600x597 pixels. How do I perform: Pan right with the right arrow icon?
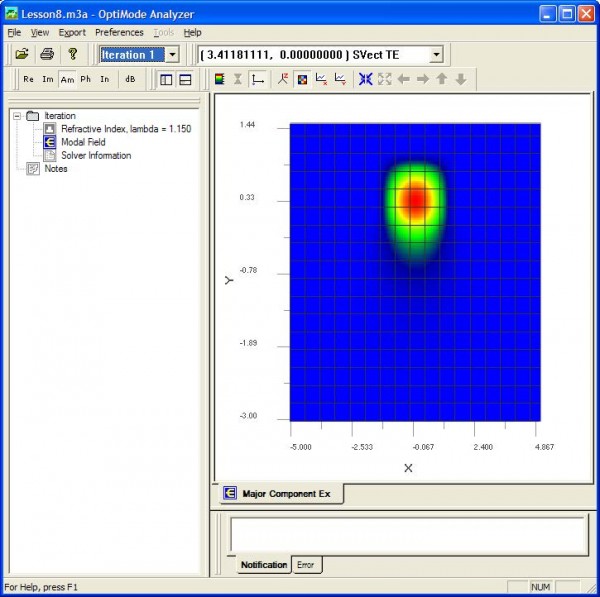(x=423, y=79)
